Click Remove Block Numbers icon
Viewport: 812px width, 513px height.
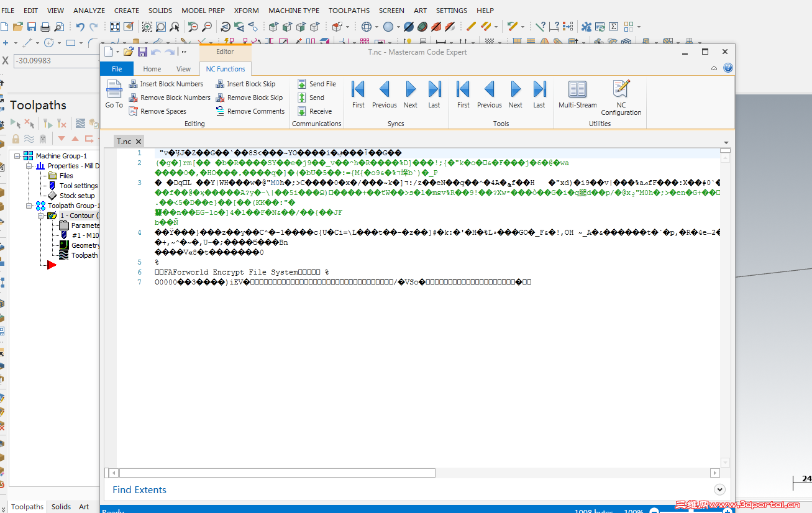pyautogui.click(x=134, y=98)
